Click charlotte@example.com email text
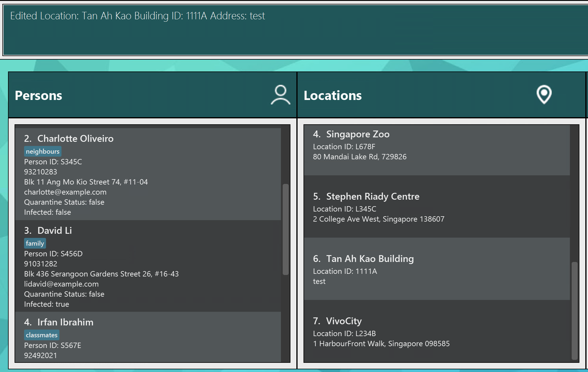588x372 pixels. pos(65,192)
